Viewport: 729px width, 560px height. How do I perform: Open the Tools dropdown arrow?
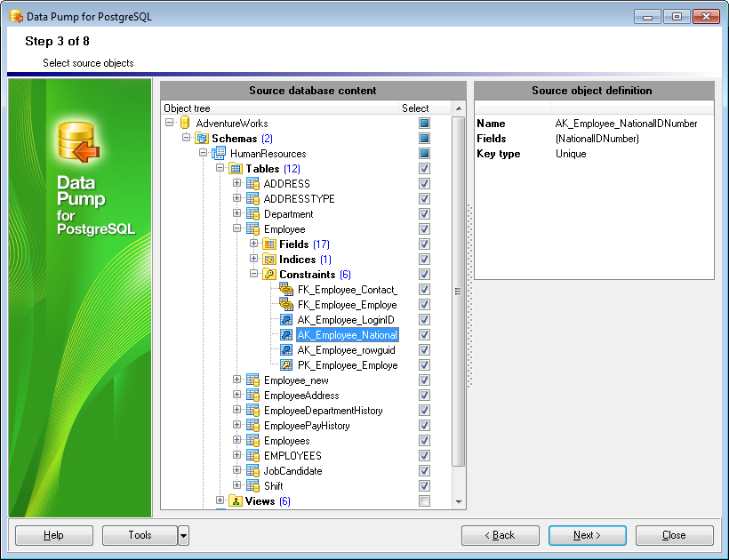click(x=183, y=535)
